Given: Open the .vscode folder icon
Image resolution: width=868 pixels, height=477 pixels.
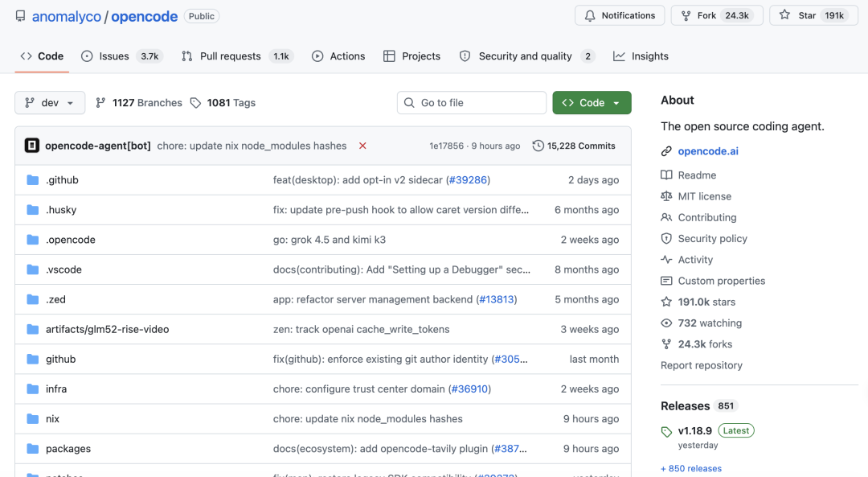Looking at the screenshot, I should coord(33,269).
